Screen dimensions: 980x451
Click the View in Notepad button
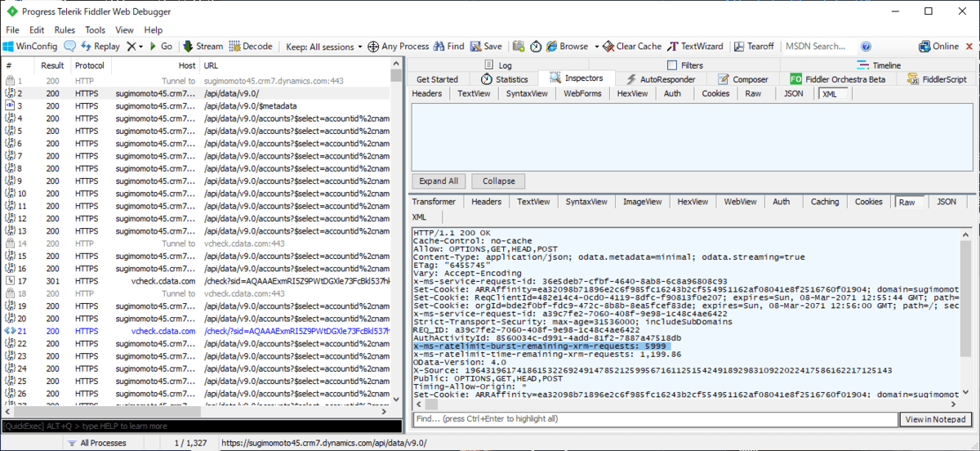coord(935,419)
